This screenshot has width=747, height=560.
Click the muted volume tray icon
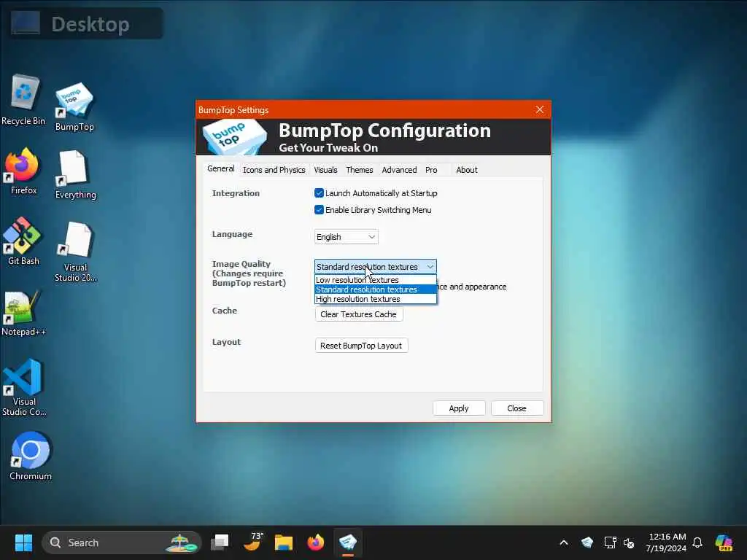629,542
